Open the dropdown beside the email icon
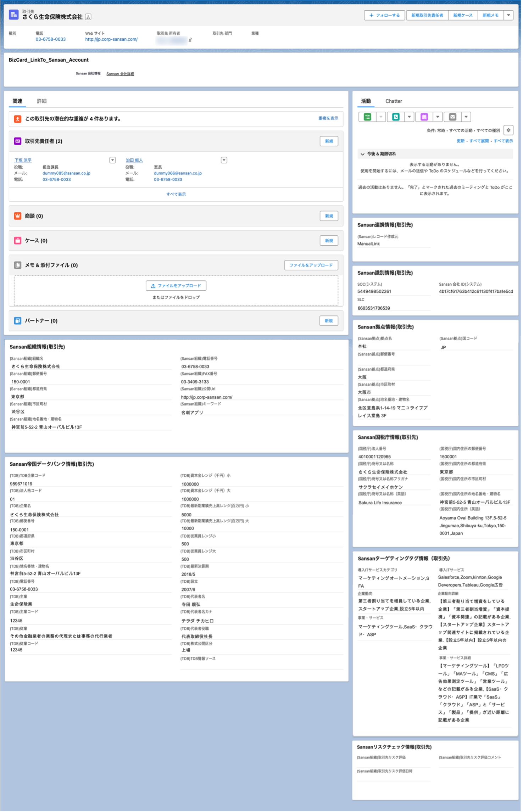523x812 pixels. [x=466, y=117]
